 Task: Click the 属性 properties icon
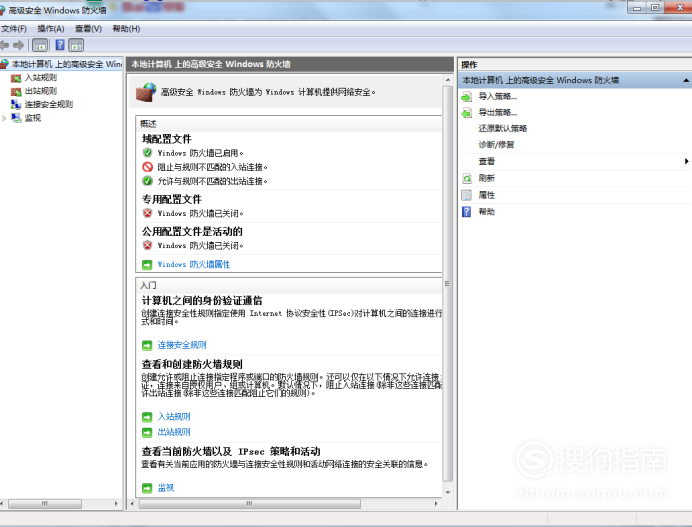click(466, 195)
